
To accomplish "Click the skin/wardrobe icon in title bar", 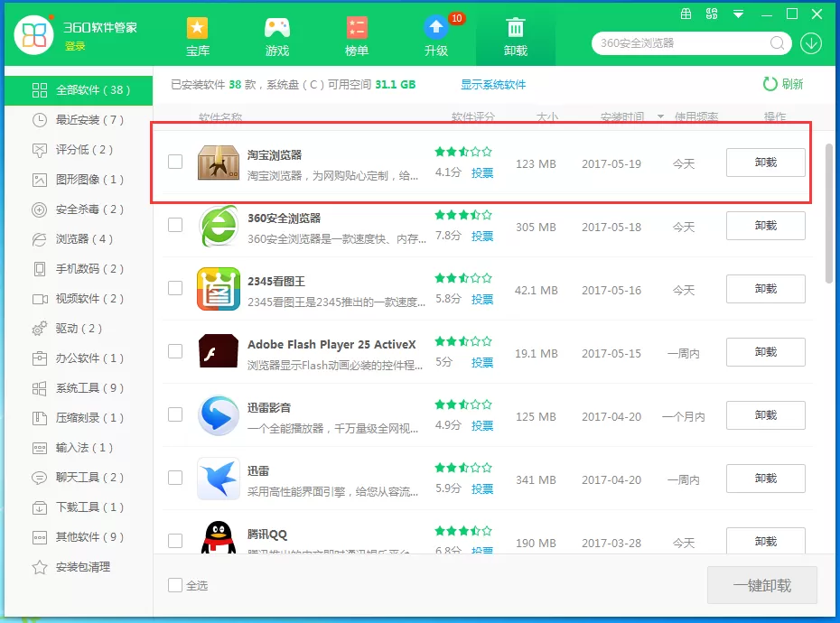I will point(686,14).
